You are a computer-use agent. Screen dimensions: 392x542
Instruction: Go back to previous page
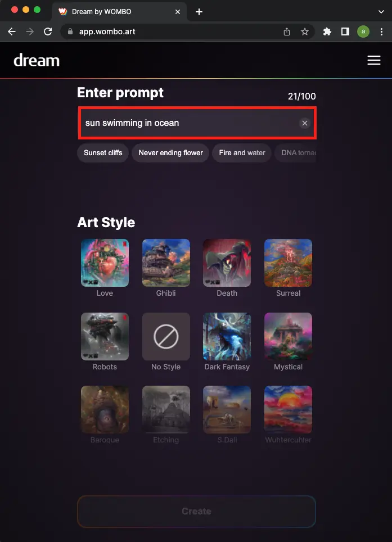point(12,32)
